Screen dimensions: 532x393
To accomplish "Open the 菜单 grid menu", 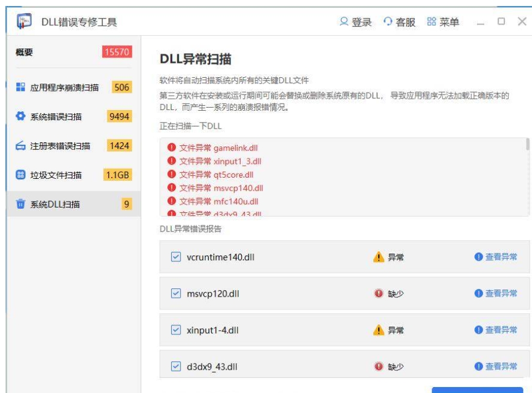I will [x=443, y=22].
